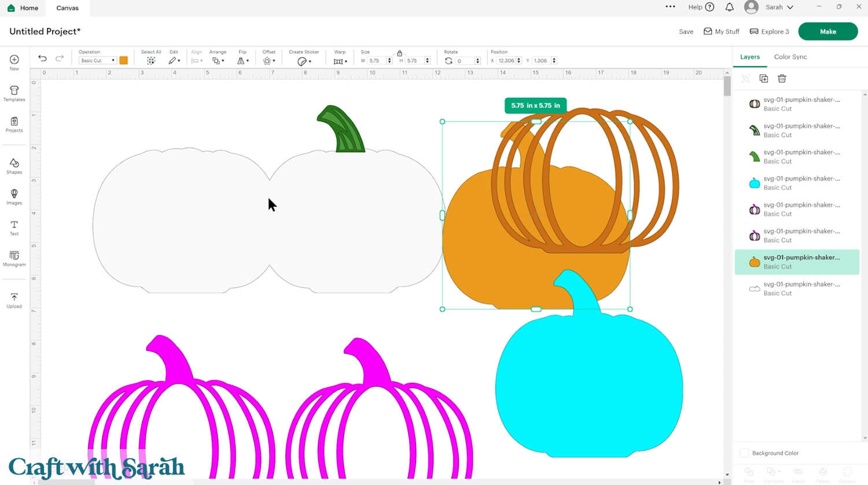Select the Layers tab
Image resolution: width=868 pixels, height=485 pixels.
click(x=750, y=57)
